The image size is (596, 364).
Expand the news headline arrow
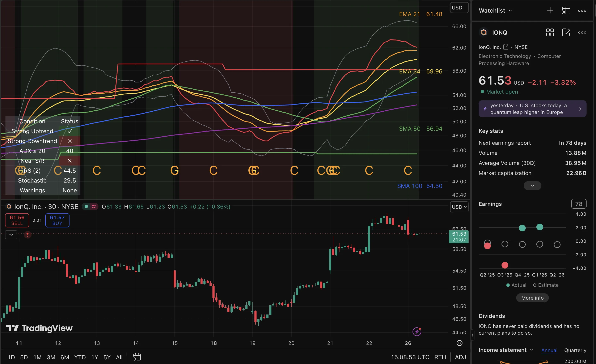tap(580, 109)
